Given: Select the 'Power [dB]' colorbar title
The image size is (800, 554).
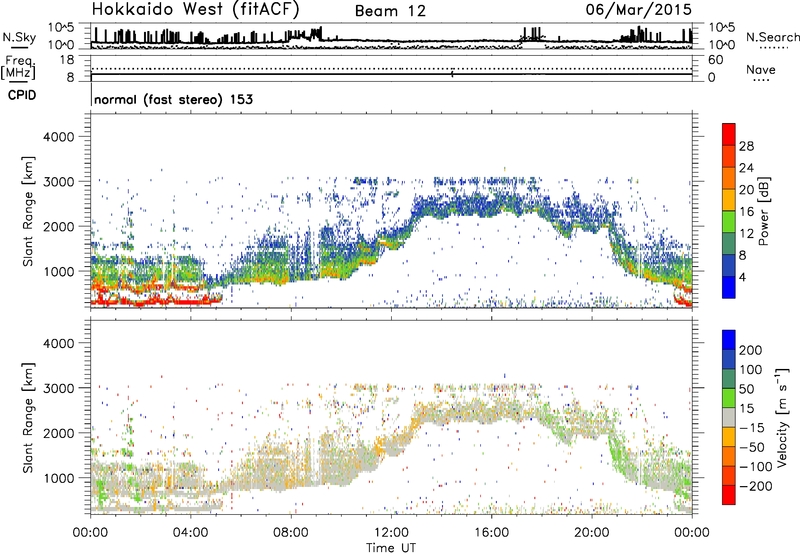Looking at the screenshot, I should [763, 211].
